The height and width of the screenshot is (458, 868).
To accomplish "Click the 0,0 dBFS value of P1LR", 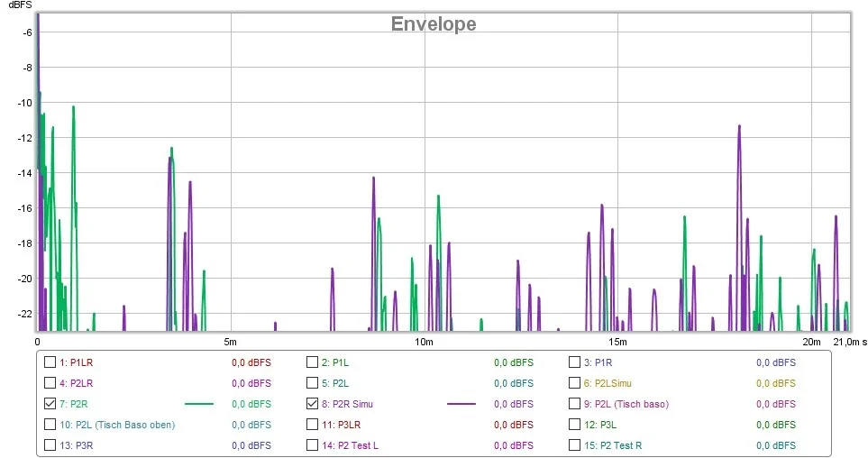I will [251, 362].
